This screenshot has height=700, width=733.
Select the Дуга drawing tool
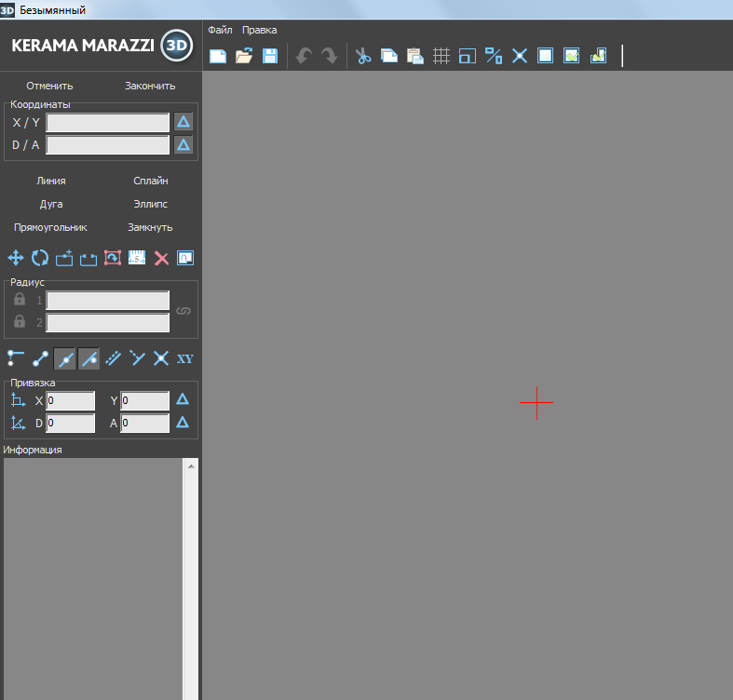coord(51,204)
